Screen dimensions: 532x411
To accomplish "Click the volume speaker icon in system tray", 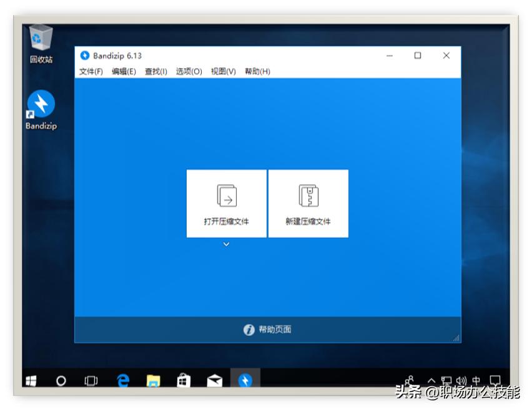I will click(x=461, y=380).
